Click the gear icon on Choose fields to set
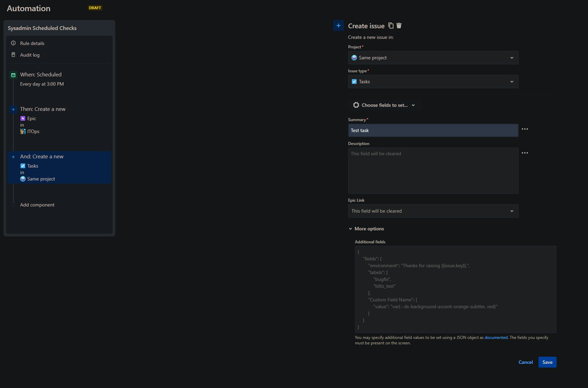588x388 pixels. pyautogui.click(x=356, y=105)
